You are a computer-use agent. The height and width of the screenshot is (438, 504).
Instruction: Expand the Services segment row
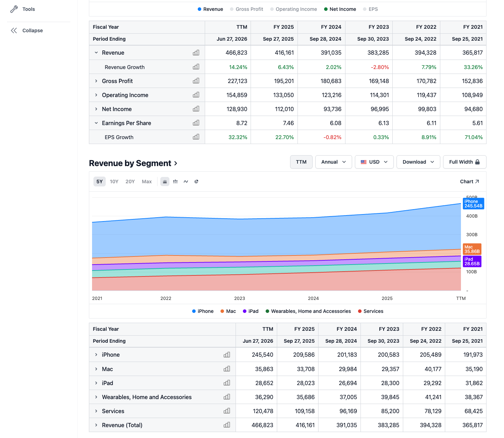(96, 411)
